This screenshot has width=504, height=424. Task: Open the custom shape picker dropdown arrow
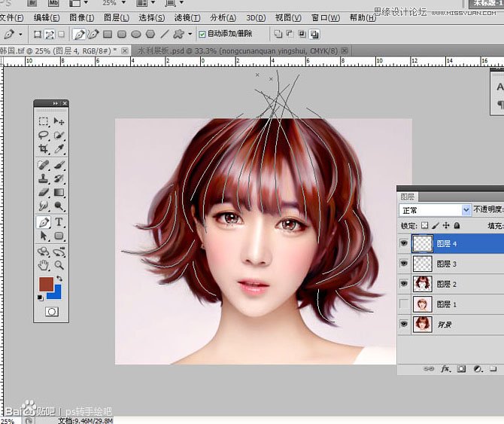point(190,34)
